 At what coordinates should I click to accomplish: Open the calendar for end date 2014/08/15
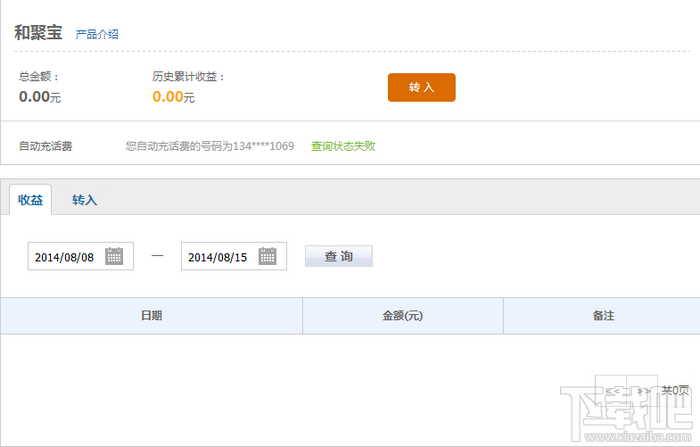coord(267,256)
